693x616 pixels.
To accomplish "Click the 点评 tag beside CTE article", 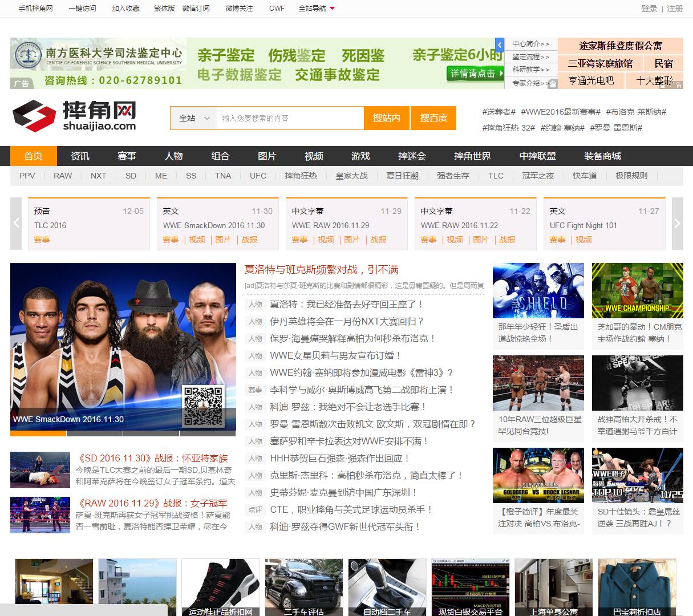I will coord(255,510).
